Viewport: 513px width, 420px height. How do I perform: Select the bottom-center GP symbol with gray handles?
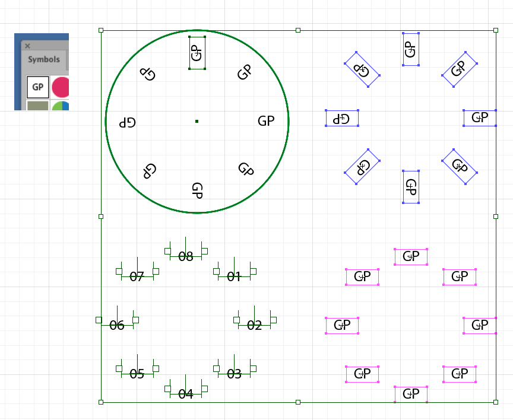coord(410,393)
